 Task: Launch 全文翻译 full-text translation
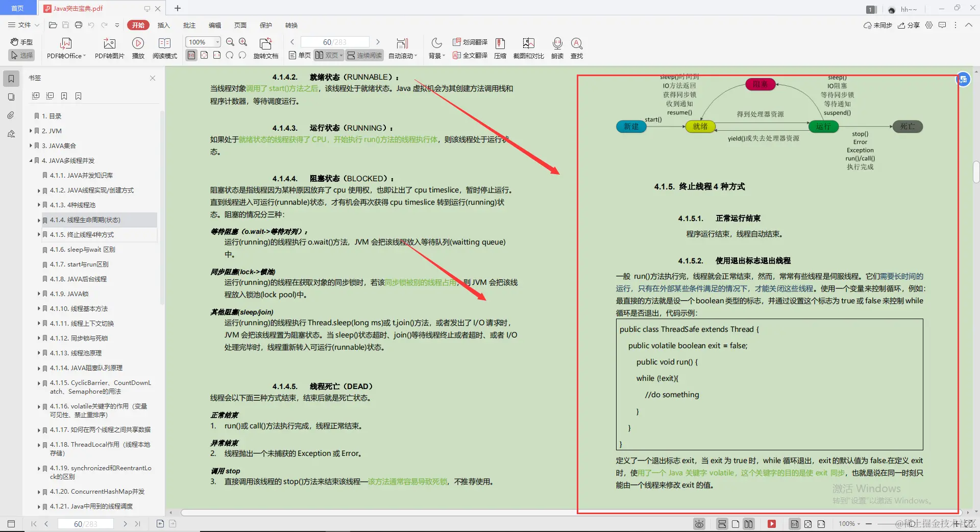(469, 55)
